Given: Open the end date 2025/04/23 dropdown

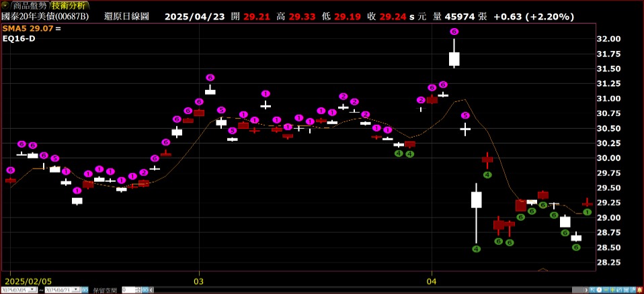Looking at the screenshot, I should [x=77, y=289].
